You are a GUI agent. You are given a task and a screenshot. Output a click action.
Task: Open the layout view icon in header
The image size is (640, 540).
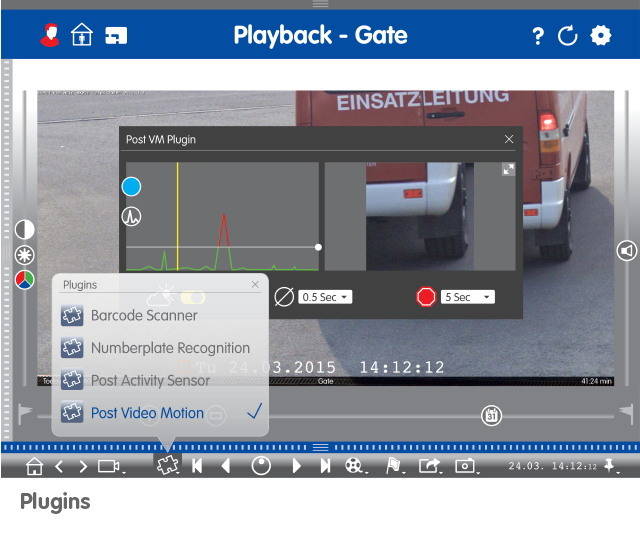116,36
